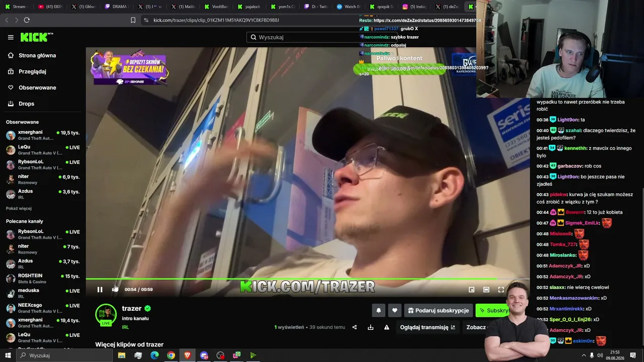Switch to the DRAMA Twitch browser tab
The height and width of the screenshot is (362, 644).
coord(117,7)
